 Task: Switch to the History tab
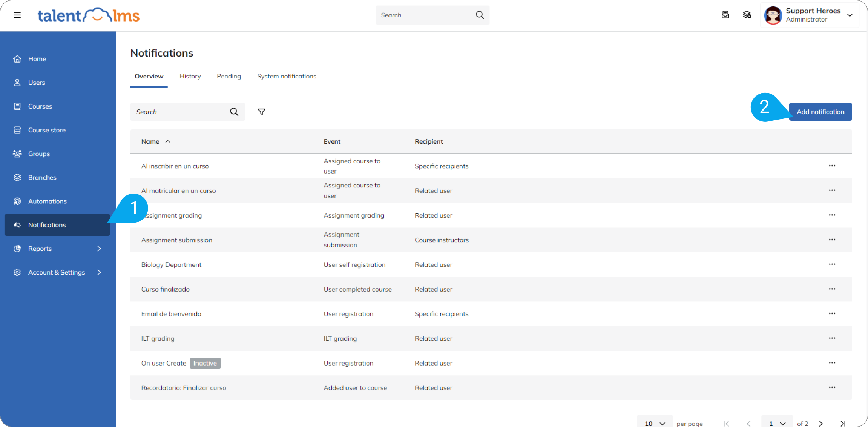(x=190, y=77)
